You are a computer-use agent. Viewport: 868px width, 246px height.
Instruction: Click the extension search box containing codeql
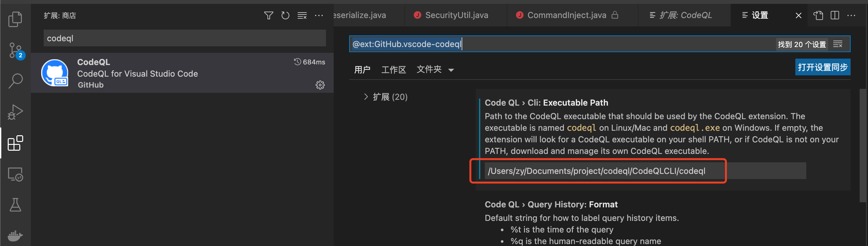[x=185, y=38]
